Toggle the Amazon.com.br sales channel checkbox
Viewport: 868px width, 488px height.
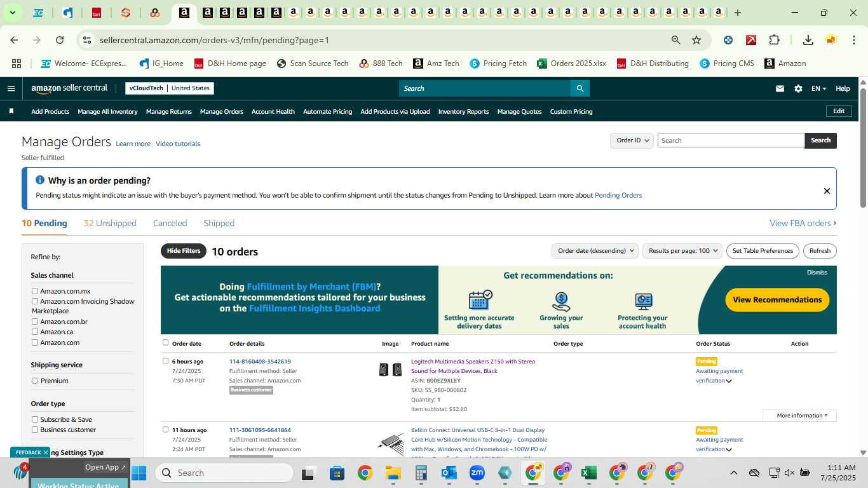coord(35,322)
